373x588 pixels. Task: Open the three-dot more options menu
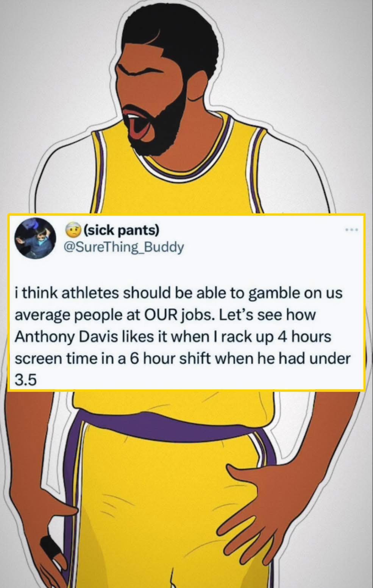351,229
